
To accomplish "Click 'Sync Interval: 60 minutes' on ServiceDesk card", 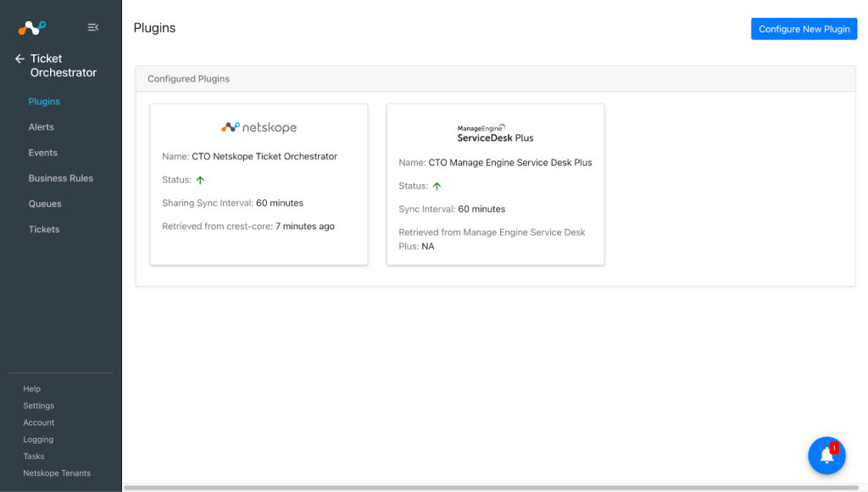I will coord(452,209).
